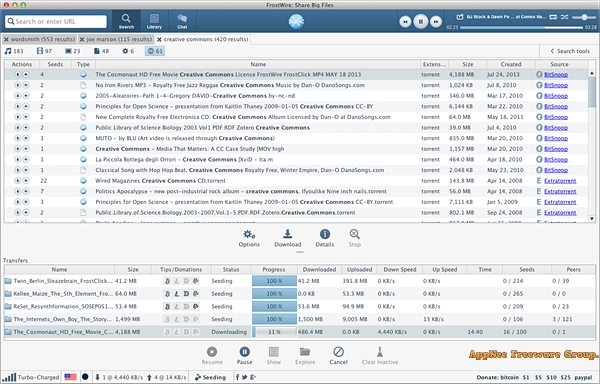Toggle shuffle mode in player

[x=564, y=17]
